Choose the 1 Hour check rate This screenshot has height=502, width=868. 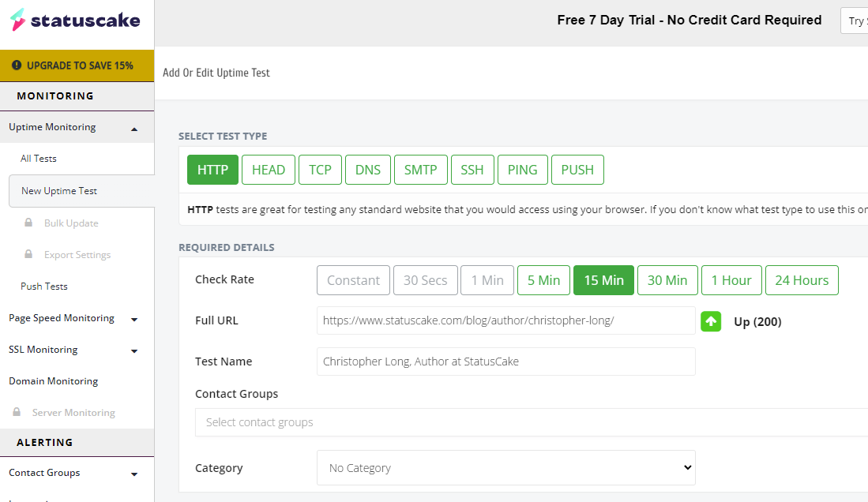tap(731, 280)
